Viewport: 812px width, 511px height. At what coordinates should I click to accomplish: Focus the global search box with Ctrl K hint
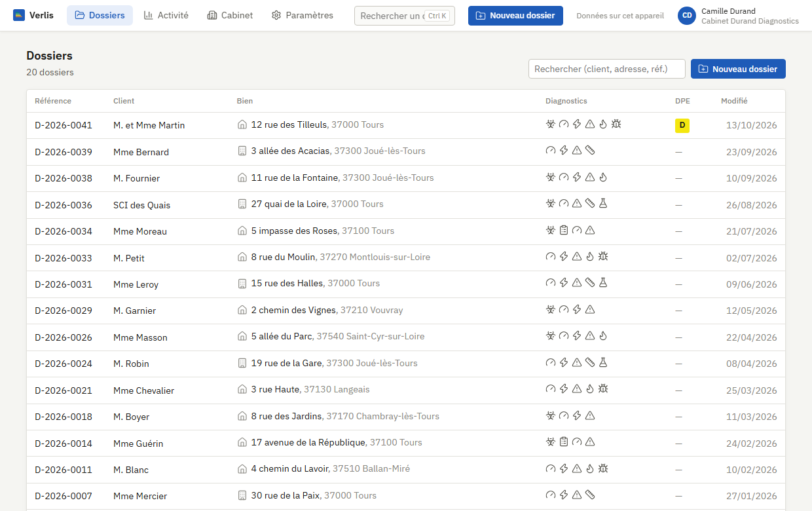point(405,16)
